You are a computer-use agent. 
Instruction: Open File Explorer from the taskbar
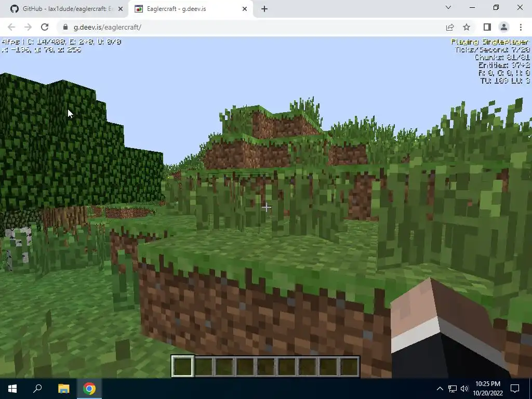click(x=63, y=389)
